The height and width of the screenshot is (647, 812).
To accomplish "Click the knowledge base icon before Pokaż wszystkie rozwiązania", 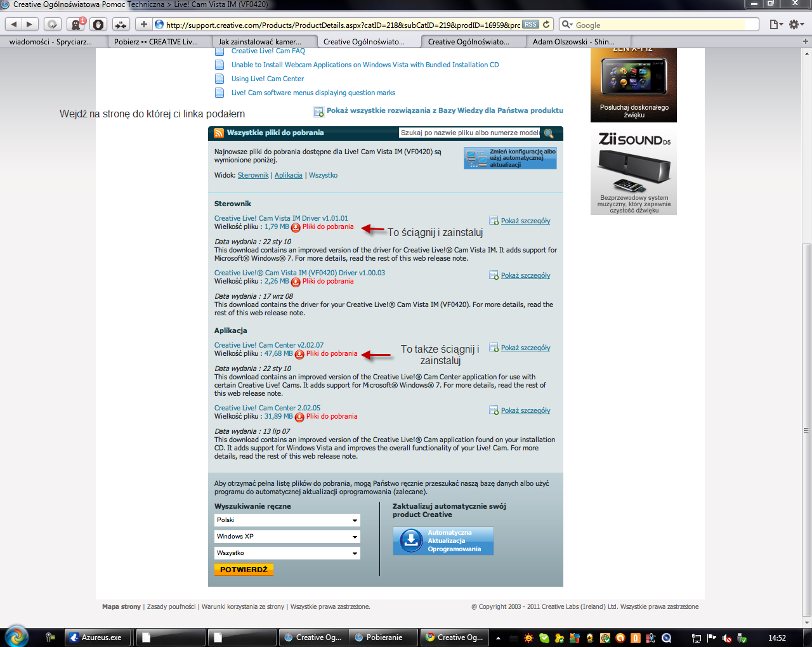I will tap(319, 112).
